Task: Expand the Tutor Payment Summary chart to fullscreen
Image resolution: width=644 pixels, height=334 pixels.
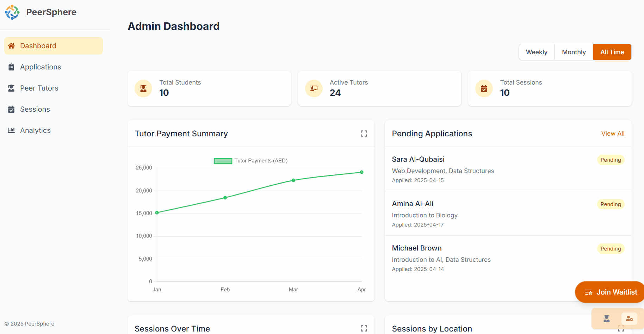Action: [364, 134]
